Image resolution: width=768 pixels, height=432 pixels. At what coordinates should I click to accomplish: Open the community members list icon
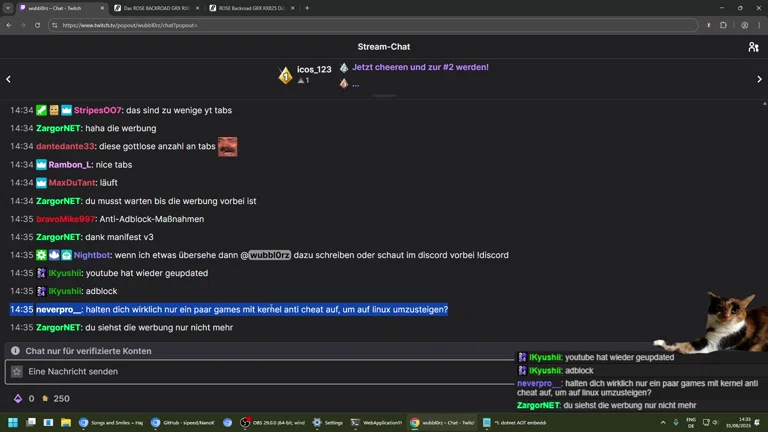click(x=753, y=47)
